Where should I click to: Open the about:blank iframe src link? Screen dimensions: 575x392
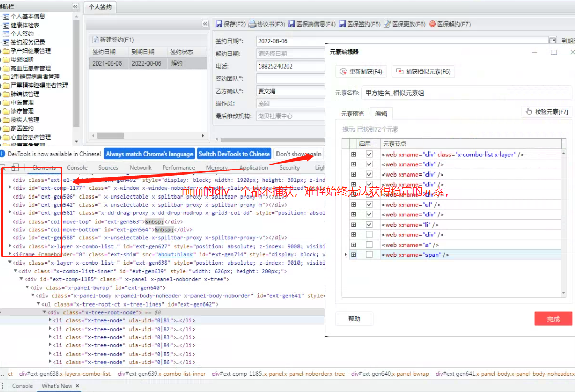[x=175, y=254]
